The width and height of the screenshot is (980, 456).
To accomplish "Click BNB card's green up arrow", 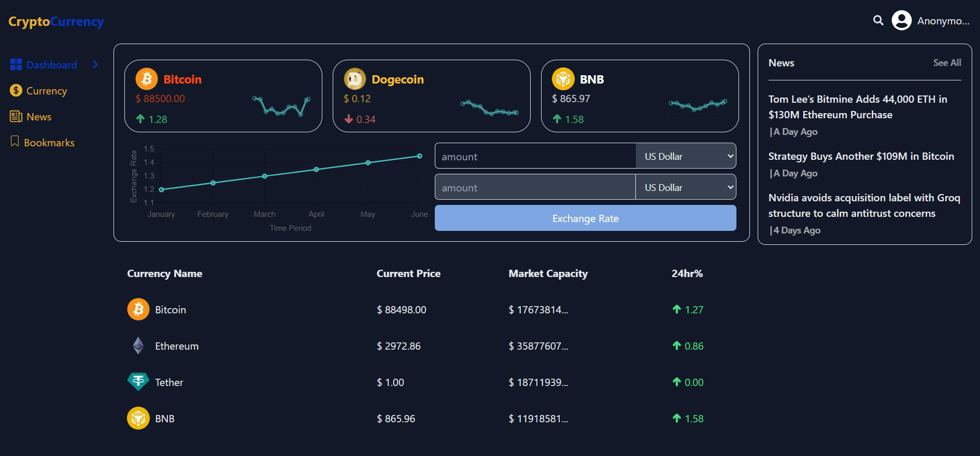I will [x=557, y=119].
